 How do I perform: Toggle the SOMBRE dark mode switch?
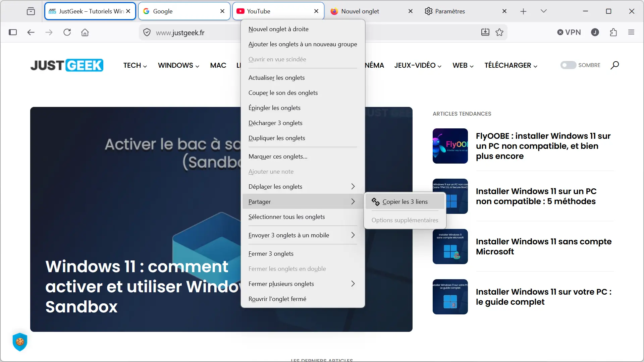(x=568, y=65)
